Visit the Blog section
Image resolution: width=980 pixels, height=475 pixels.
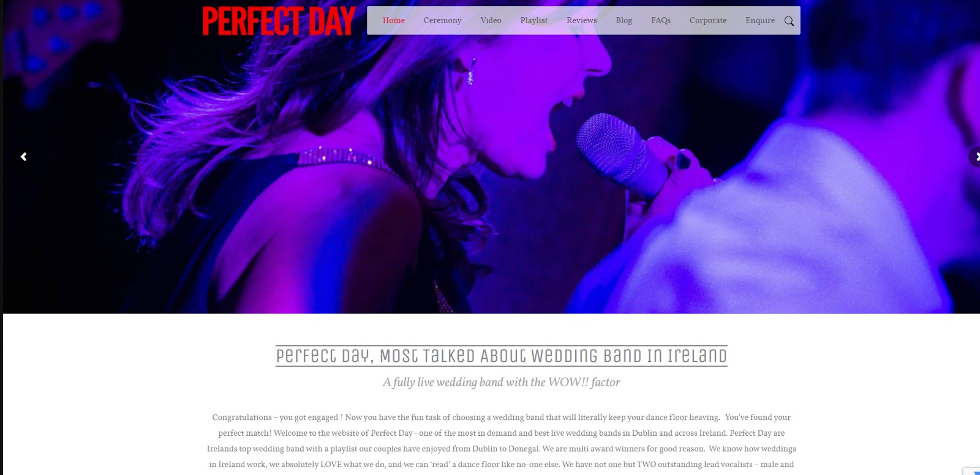pos(624,20)
